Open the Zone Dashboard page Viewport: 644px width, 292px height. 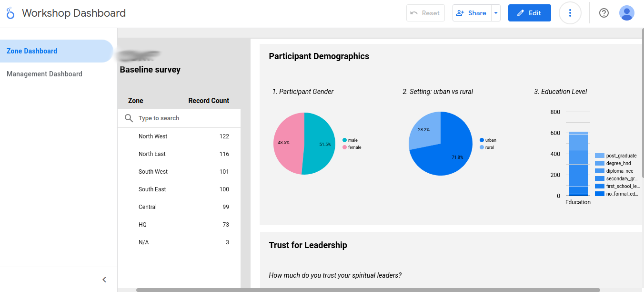click(32, 51)
